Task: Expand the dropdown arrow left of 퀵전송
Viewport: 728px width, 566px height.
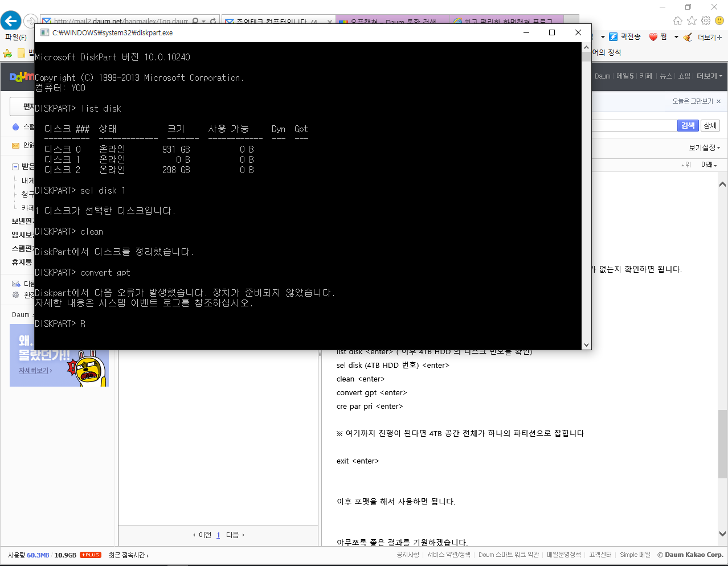Action: 603,37
